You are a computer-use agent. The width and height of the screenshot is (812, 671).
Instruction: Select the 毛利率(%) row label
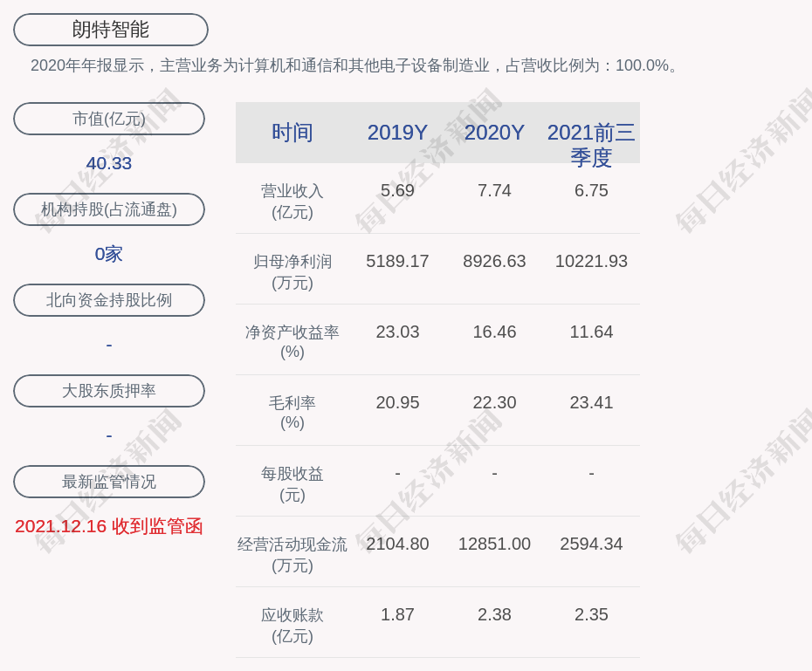coord(292,412)
